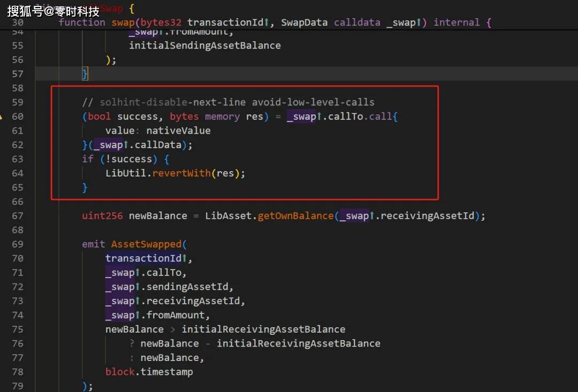Click 'fromAmount' on line 74

point(176,315)
